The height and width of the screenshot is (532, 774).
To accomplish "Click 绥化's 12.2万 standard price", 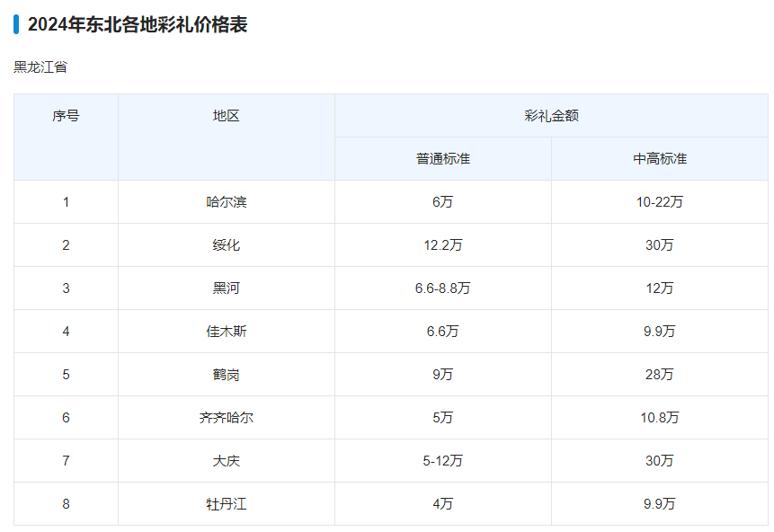I will tap(443, 245).
